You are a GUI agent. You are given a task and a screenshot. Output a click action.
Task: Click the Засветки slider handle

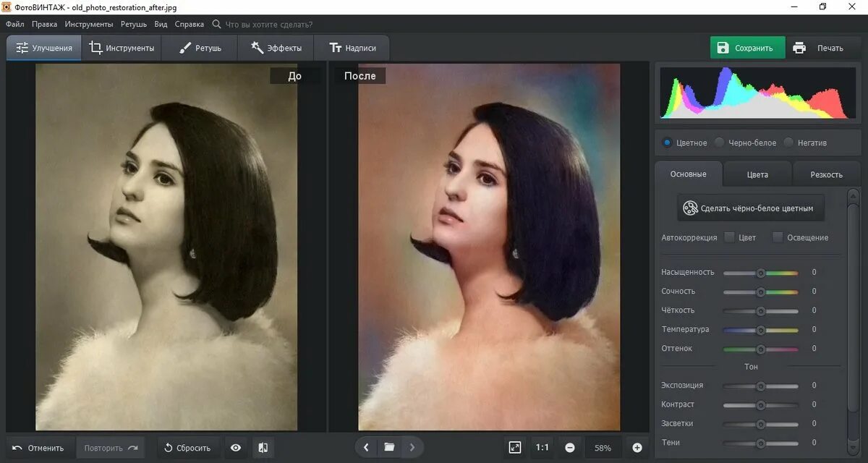pos(761,424)
